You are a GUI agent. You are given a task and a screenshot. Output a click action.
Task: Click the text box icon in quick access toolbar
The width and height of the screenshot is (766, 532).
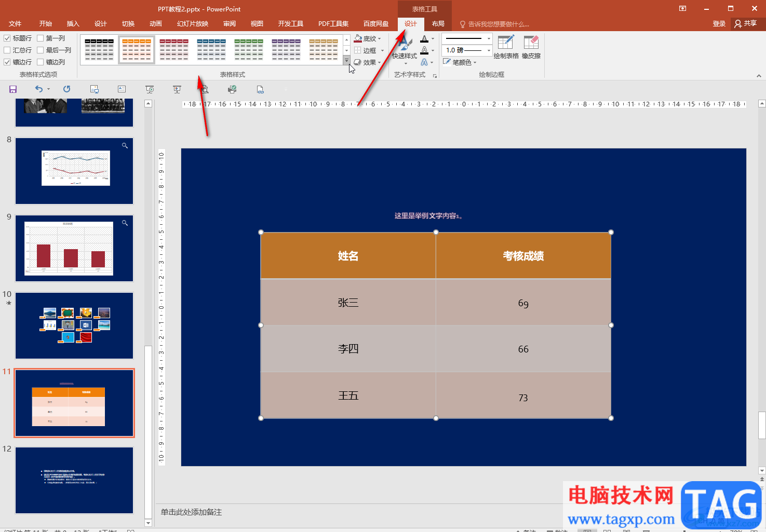(x=122, y=89)
